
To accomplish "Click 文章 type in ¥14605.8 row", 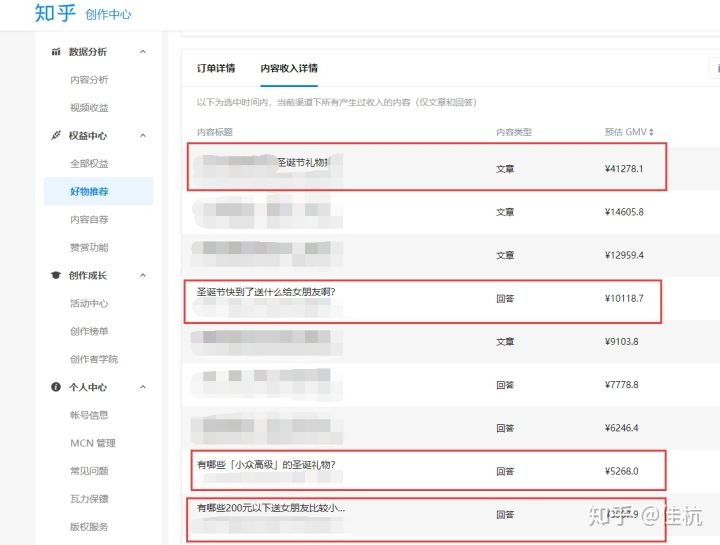I will [x=505, y=212].
